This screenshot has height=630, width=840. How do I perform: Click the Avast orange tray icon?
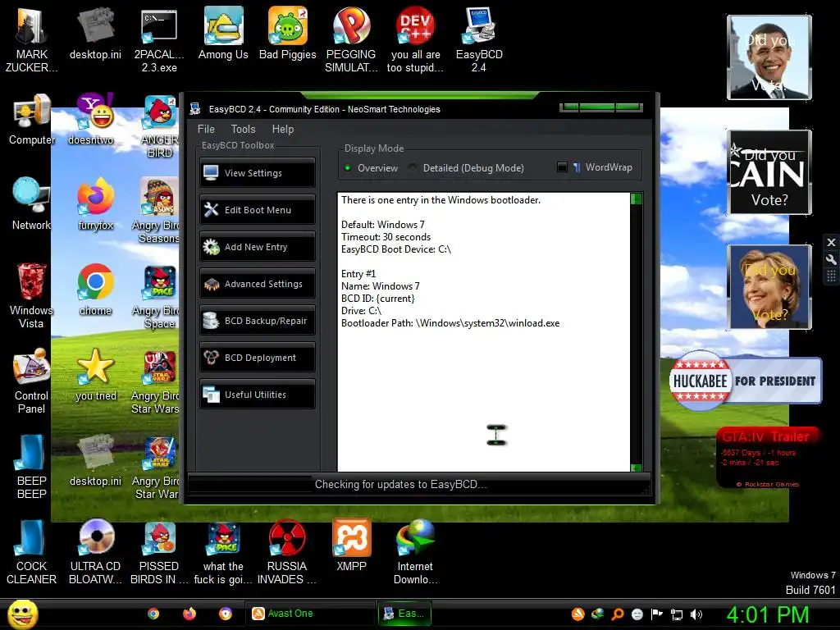[577, 614]
